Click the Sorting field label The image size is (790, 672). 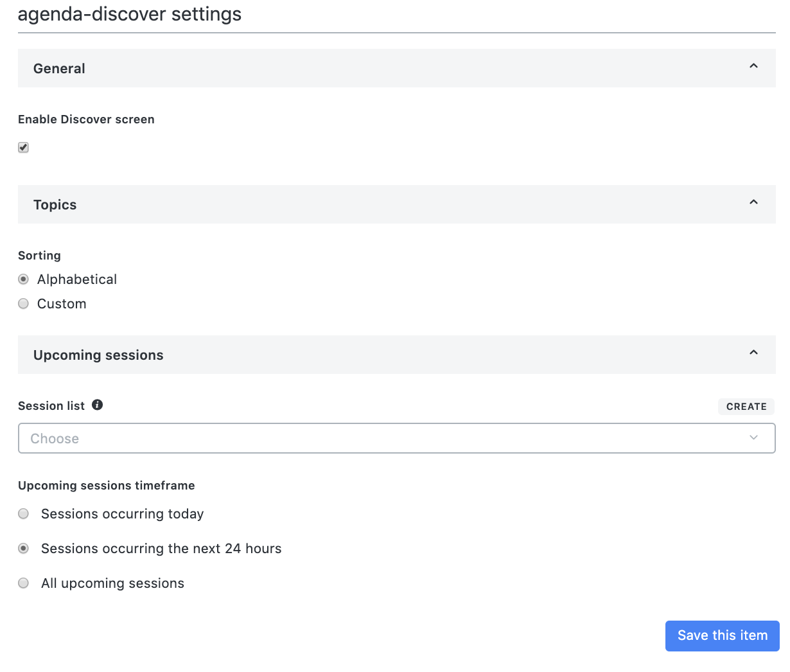pyautogui.click(x=39, y=256)
